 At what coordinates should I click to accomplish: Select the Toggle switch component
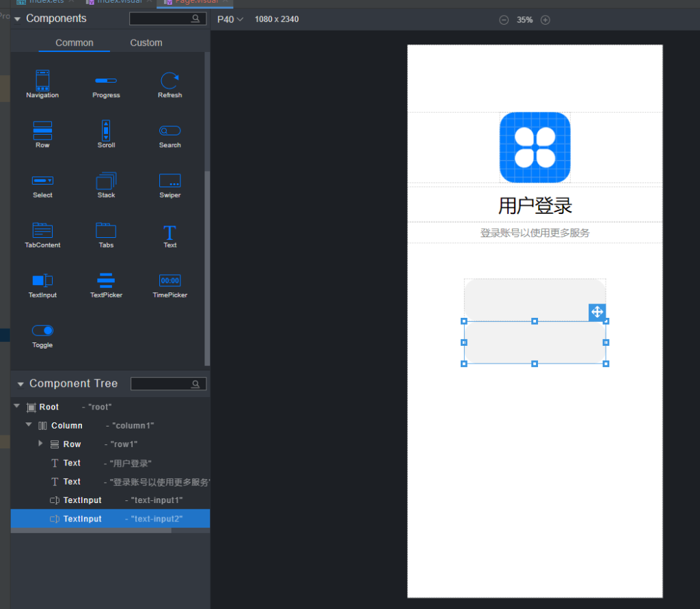click(x=42, y=332)
